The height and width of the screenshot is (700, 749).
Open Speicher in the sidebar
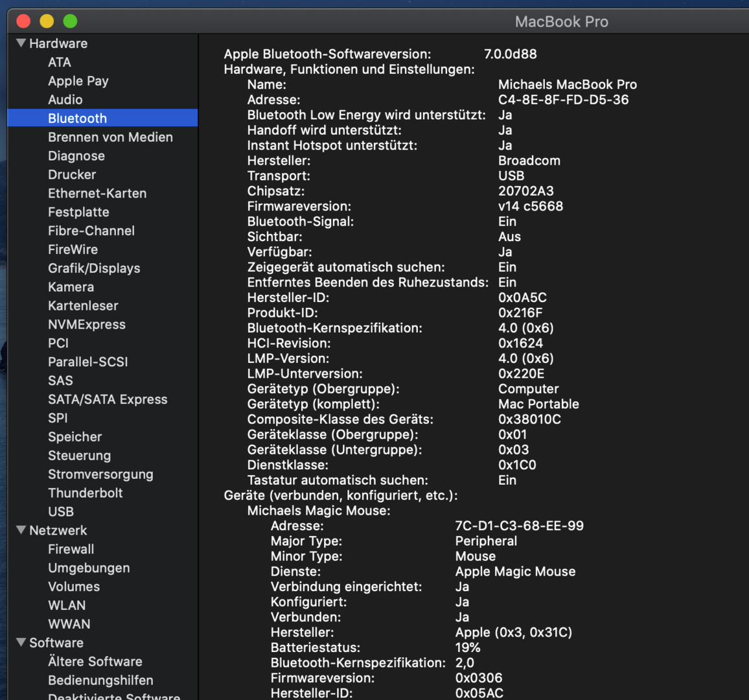[x=75, y=437]
